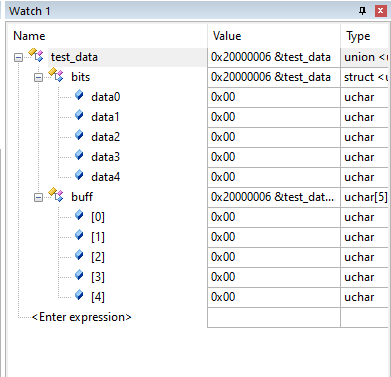Viewport: 391px width, 377px height.
Task: Click the Type column header
Action: pyautogui.click(x=365, y=36)
